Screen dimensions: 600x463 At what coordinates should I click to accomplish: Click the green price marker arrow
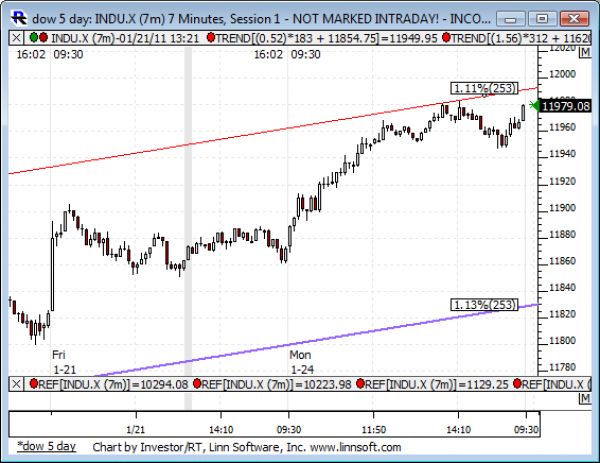[534, 105]
